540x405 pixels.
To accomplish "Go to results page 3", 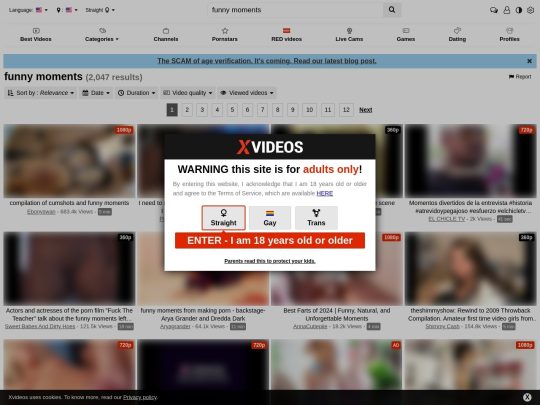I will click(x=202, y=110).
